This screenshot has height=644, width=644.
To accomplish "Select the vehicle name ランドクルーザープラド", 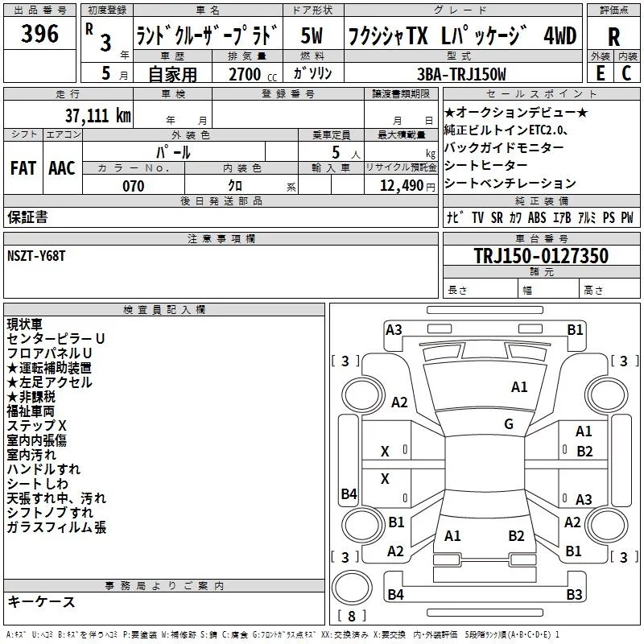I will tap(208, 35).
